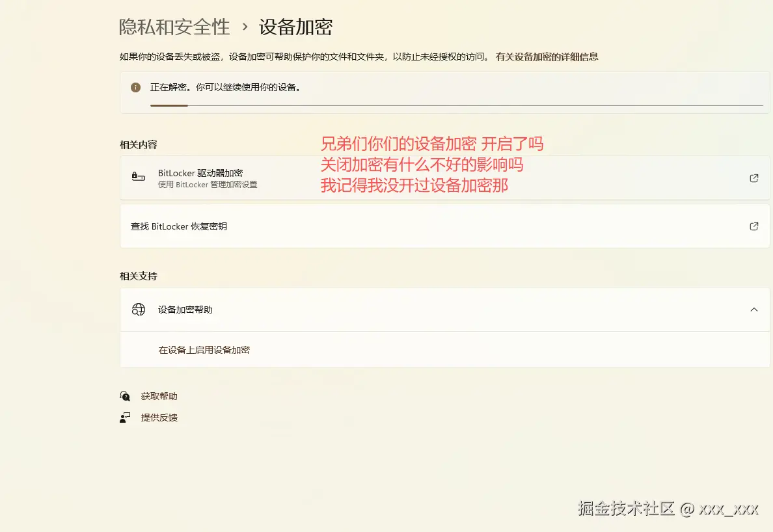773x532 pixels.
Task: Click the chevron on the 设备加密帮助 row
Action: coord(753,310)
